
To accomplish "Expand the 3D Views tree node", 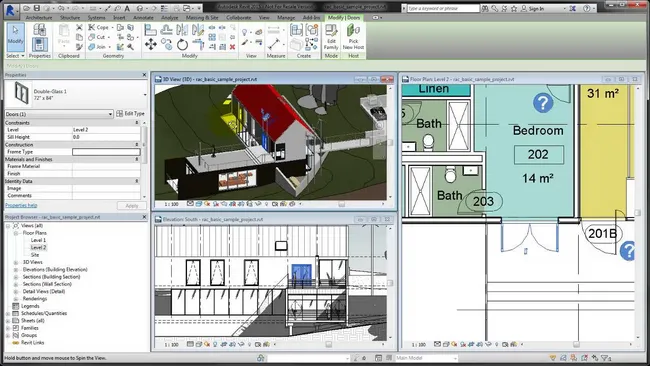I will [x=16, y=262].
